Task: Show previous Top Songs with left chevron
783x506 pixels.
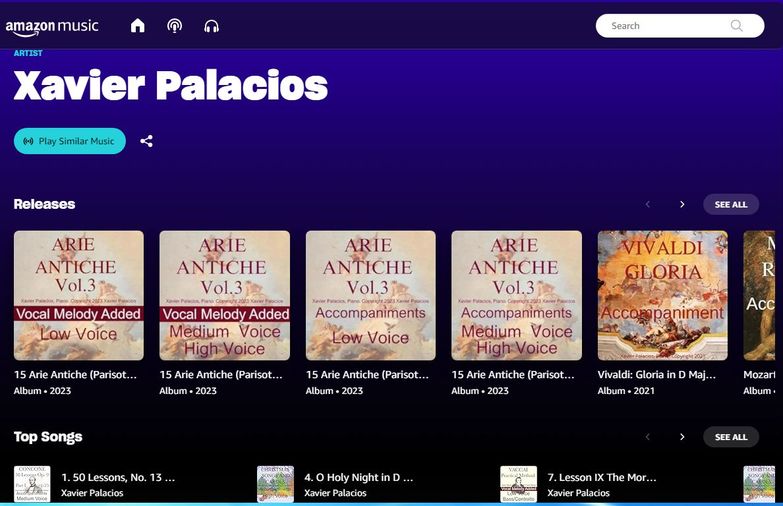Action: 648,437
